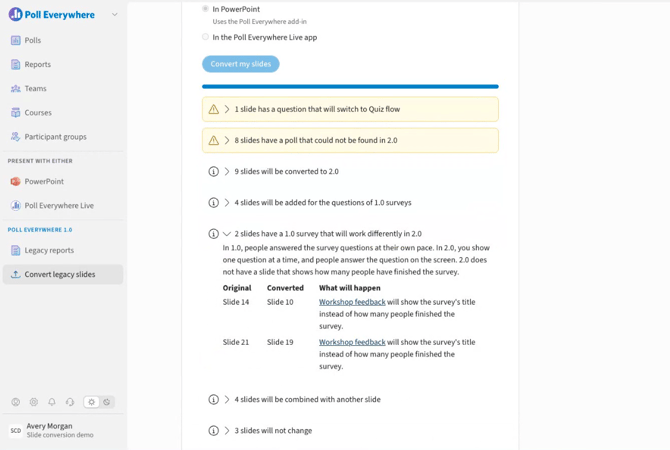Screen dimensions: 670x450
Task: Open the Polls menu item
Action: [x=33, y=40]
